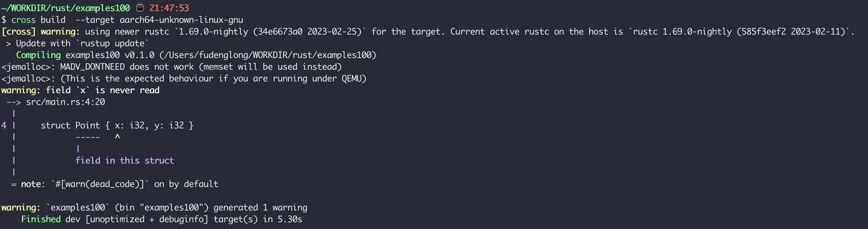This screenshot has height=229, width=868.
Task: Click the green 'Compiling' status word
Action: click(x=39, y=55)
